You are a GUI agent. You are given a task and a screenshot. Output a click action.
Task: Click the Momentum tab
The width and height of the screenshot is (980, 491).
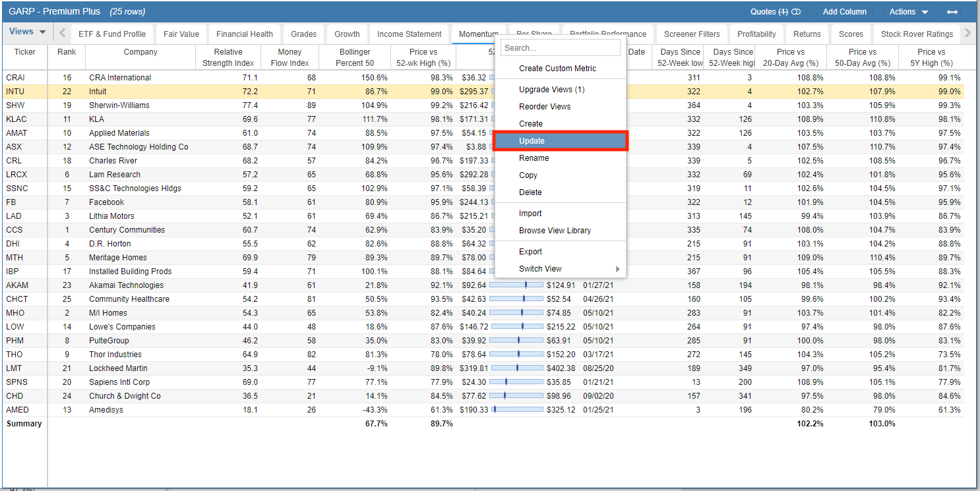(479, 34)
